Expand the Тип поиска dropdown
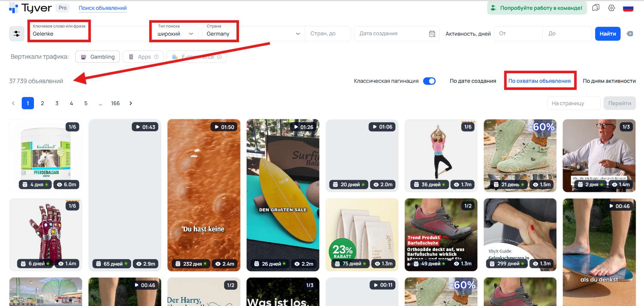Screen dimensions: 644x306 (191, 34)
